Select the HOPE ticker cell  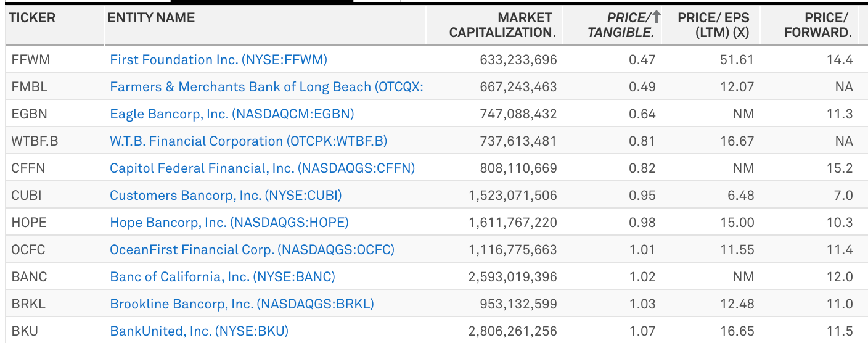pyautogui.click(x=29, y=223)
